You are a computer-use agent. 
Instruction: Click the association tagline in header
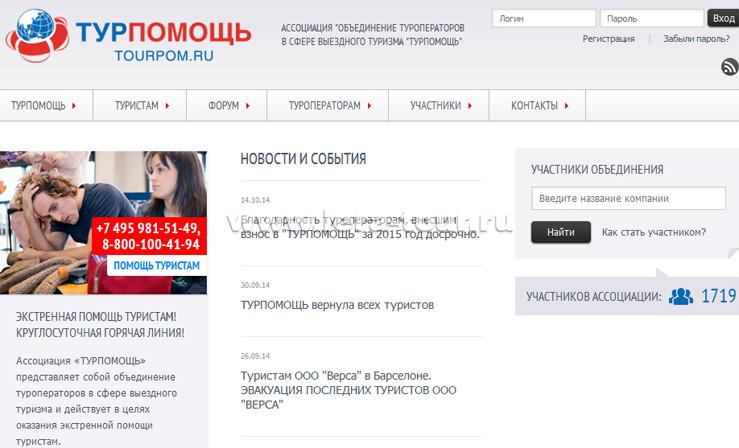click(x=373, y=35)
